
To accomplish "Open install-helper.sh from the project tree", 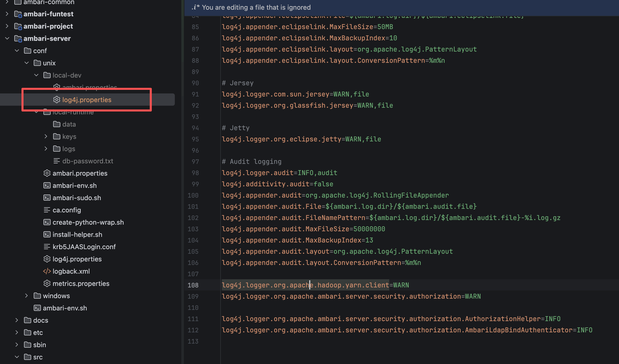I will pos(77,234).
